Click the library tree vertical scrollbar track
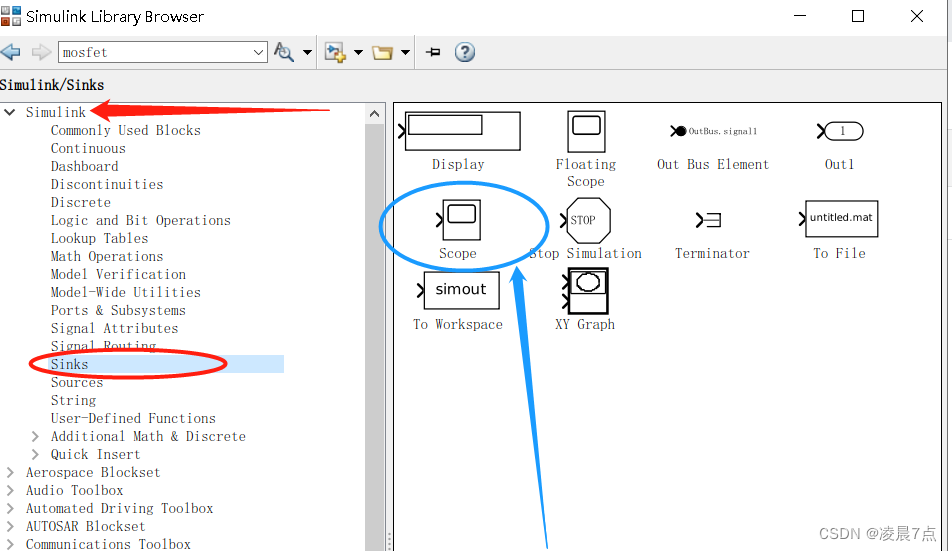 click(375, 337)
